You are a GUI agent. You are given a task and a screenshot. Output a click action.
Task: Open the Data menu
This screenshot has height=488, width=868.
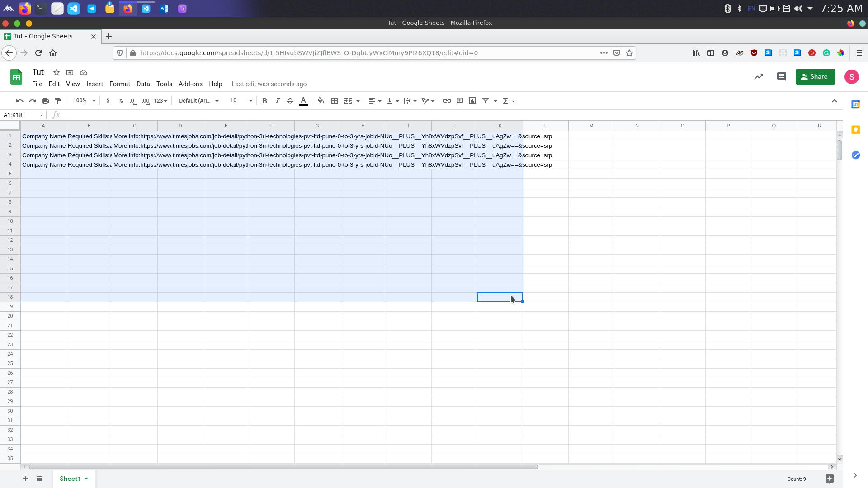[x=143, y=84]
